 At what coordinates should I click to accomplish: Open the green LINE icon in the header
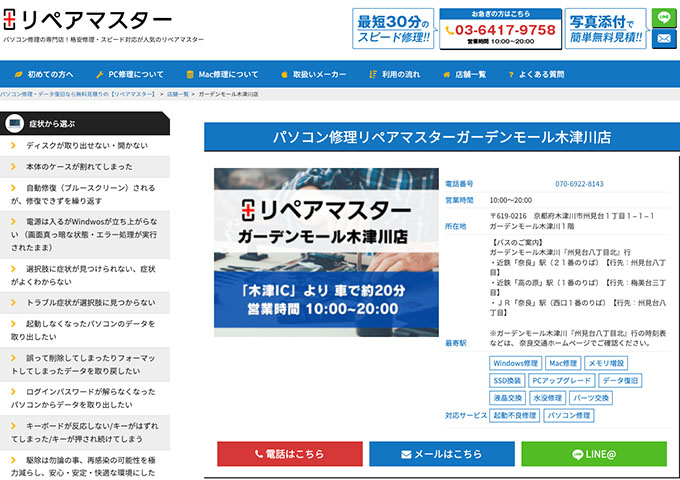[664, 18]
